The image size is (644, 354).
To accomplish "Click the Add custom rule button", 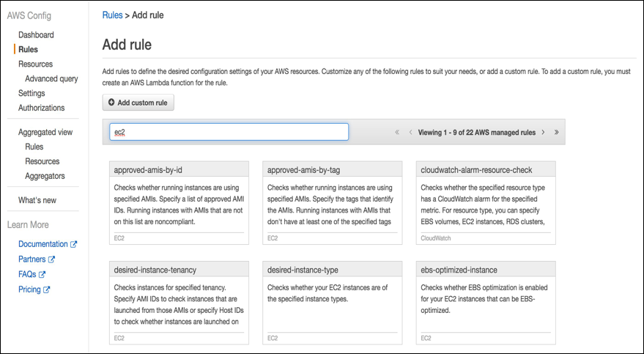I will coord(138,103).
